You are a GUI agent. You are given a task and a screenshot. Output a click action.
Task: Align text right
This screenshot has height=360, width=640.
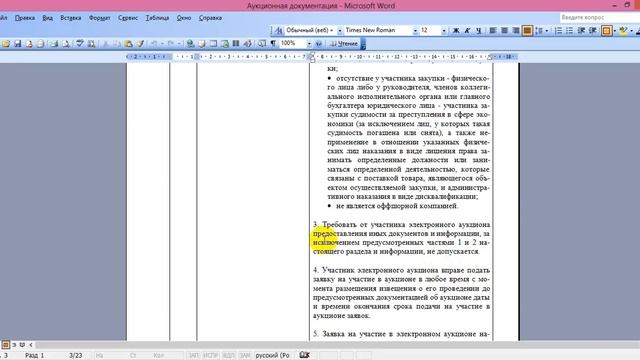[x=516, y=31]
